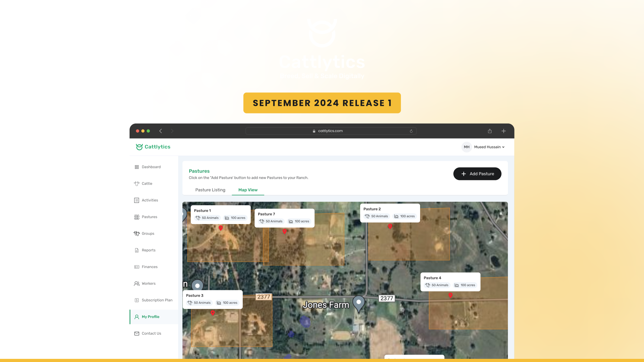Switch to the Pasture Listing tab
644x362 pixels.
(210, 190)
